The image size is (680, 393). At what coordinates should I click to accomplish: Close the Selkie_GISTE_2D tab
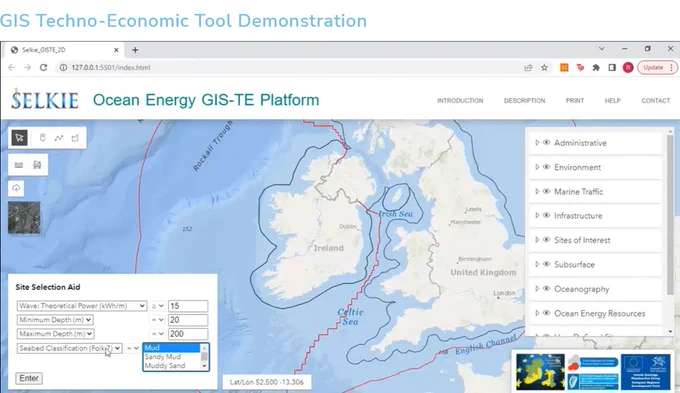point(116,50)
